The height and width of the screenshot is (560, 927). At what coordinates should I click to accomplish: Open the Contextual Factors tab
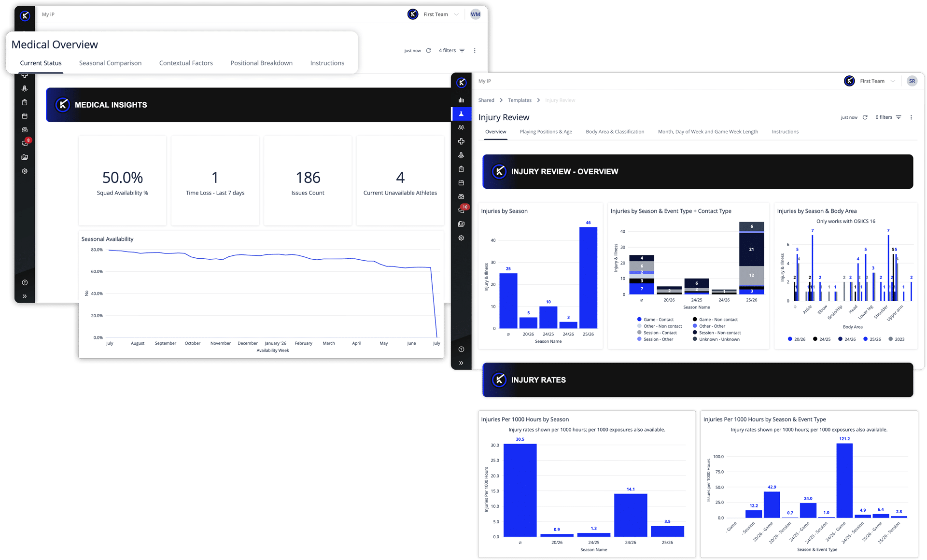pos(186,63)
